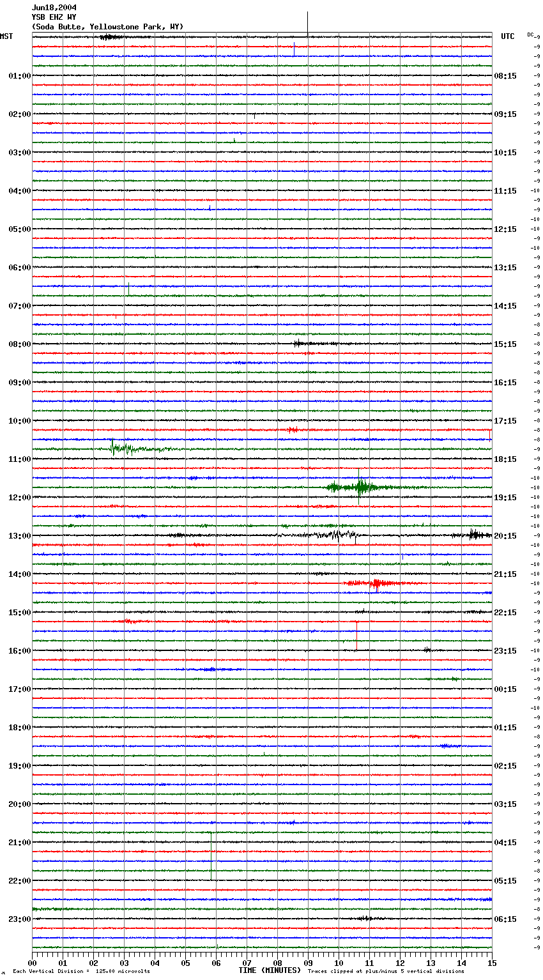Viewport: 543px width, 980px height.
Task: Select the 19:15 UTC time label
Action: (505, 498)
